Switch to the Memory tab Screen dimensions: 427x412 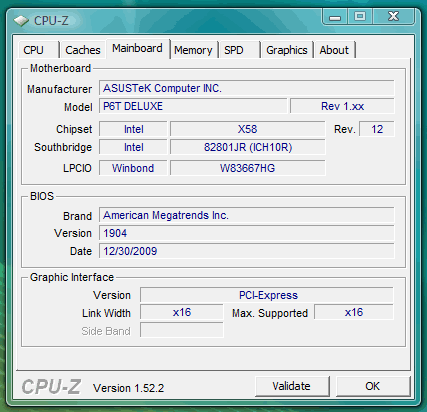(x=193, y=50)
